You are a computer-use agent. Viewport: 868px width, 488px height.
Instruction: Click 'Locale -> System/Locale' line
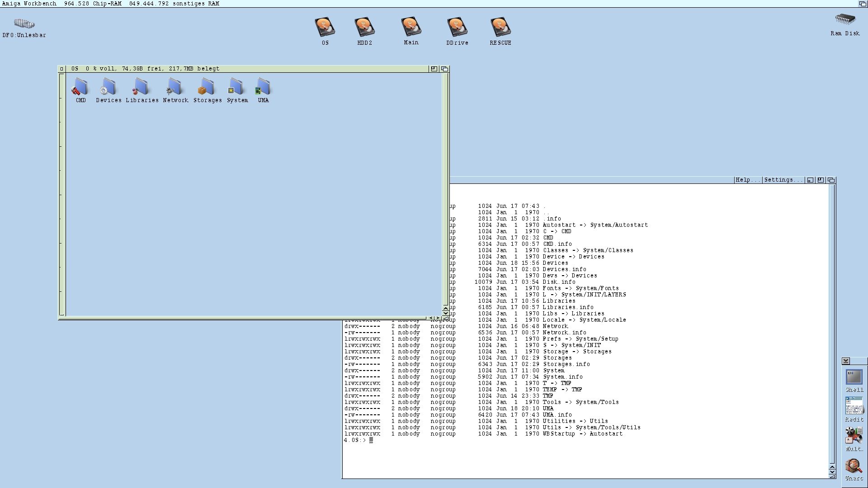(x=585, y=320)
